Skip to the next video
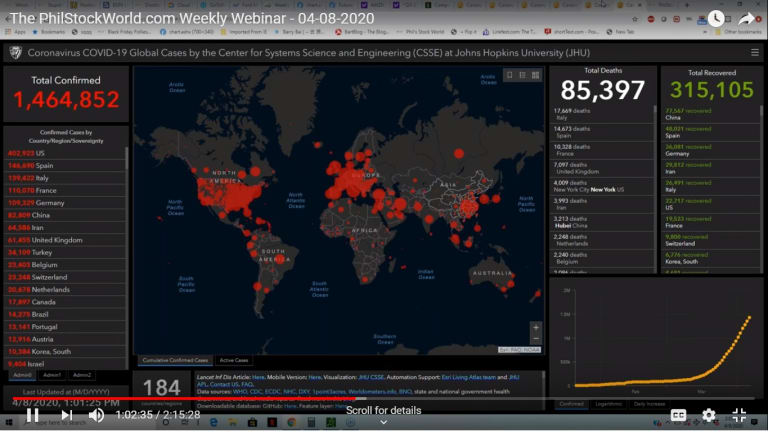Image resolution: width=768 pixels, height=432 pixels. [x=67, y=415]
